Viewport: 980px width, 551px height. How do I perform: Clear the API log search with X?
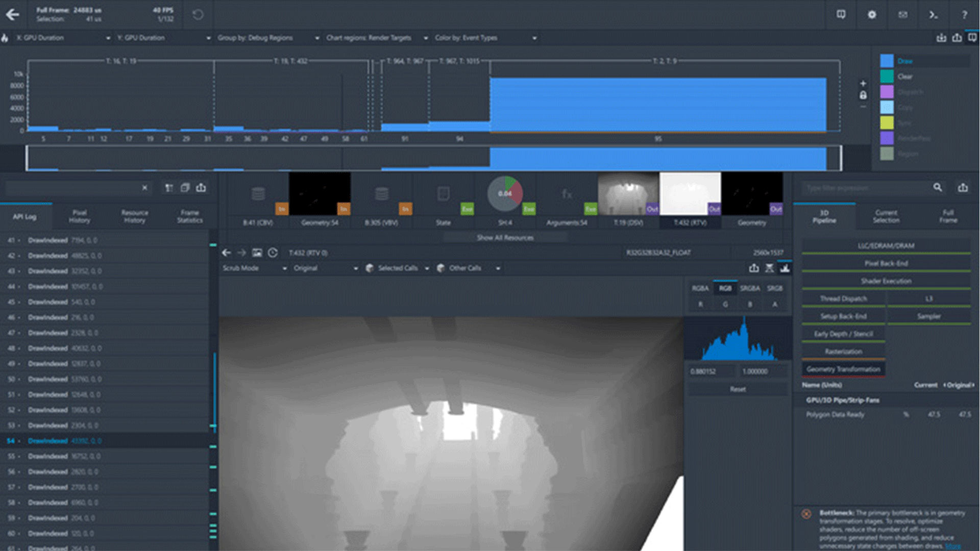(145, 188)
